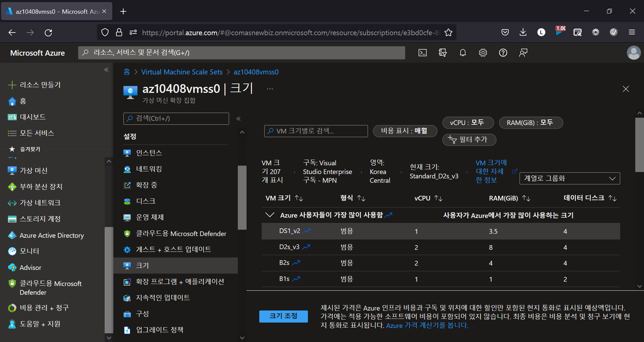The height and width of the screenshot is (342, 644).
Task: Open 비용 표시 매월 filter pill
Action: pyautogui.click(x=405, y=131)
